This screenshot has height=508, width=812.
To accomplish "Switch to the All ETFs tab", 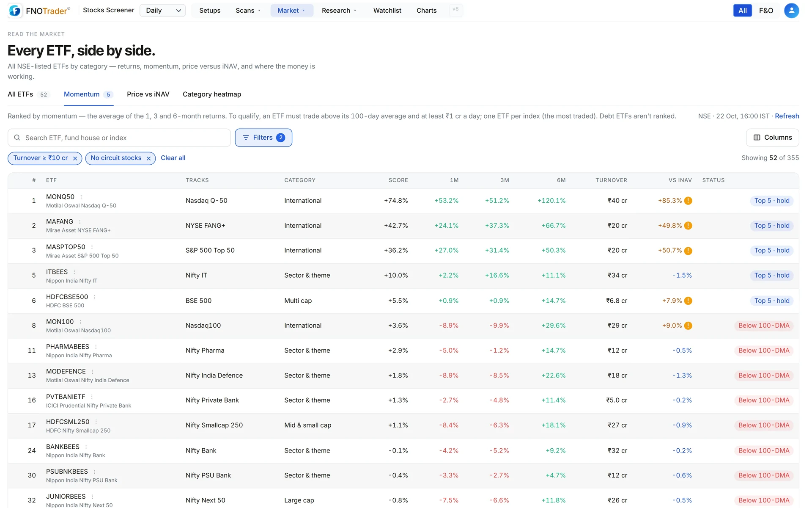I will click(28, 94).
